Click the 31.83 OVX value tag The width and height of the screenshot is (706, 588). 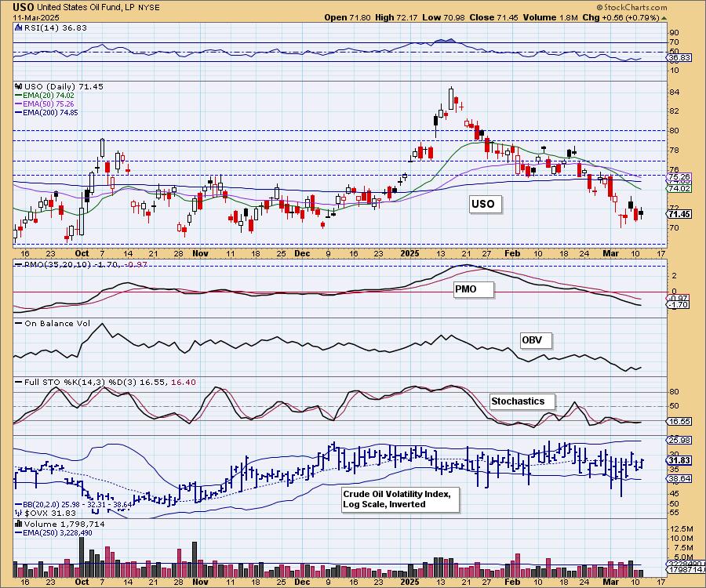point(679,460)
